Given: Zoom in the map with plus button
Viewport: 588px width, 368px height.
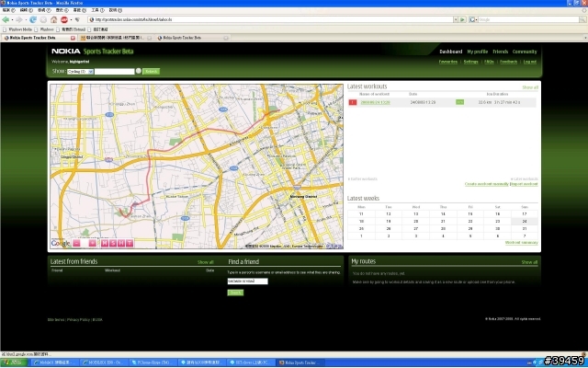Looking at the screenshot, I should (x=92, y=243).
